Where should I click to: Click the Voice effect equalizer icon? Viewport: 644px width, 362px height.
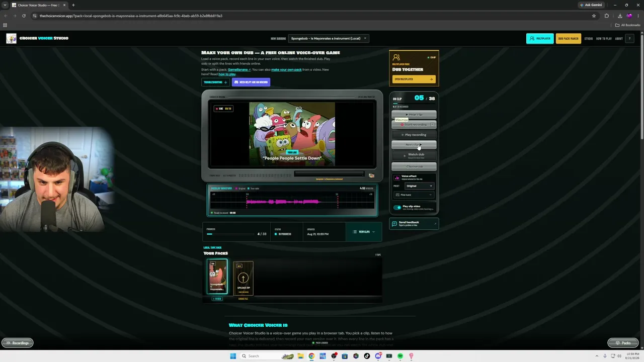point(397,177)
